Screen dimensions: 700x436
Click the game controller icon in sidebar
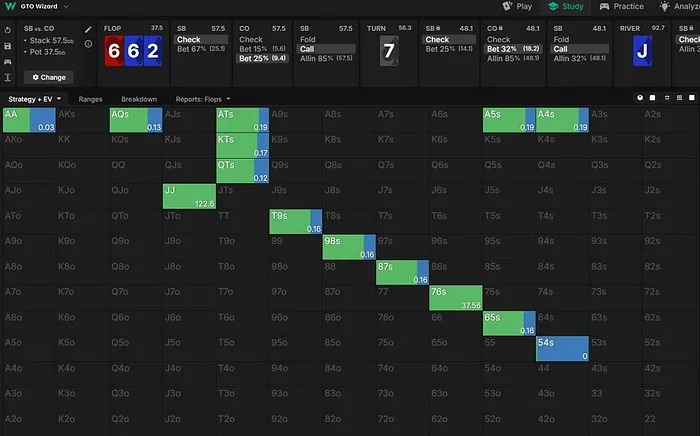[x=8, y=61]
